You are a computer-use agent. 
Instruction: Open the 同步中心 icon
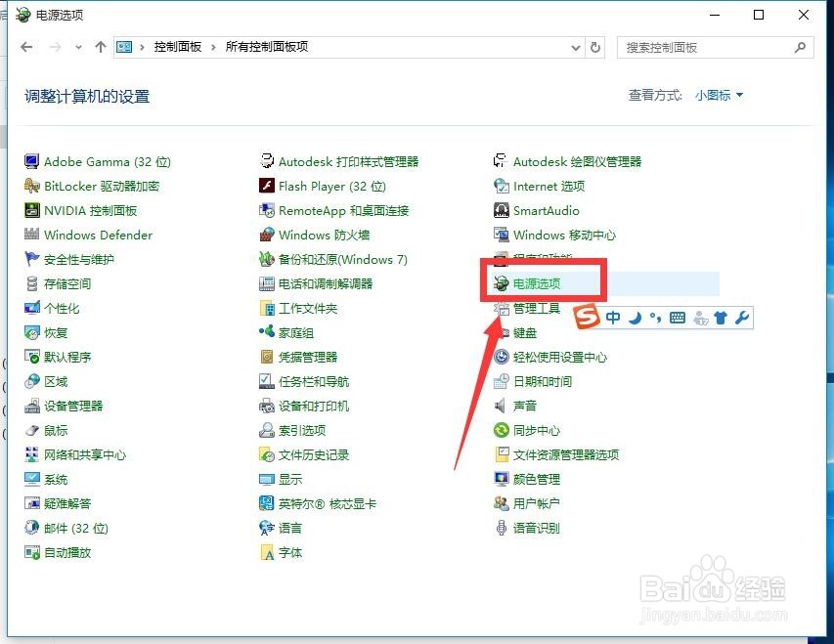click(501, 430)
